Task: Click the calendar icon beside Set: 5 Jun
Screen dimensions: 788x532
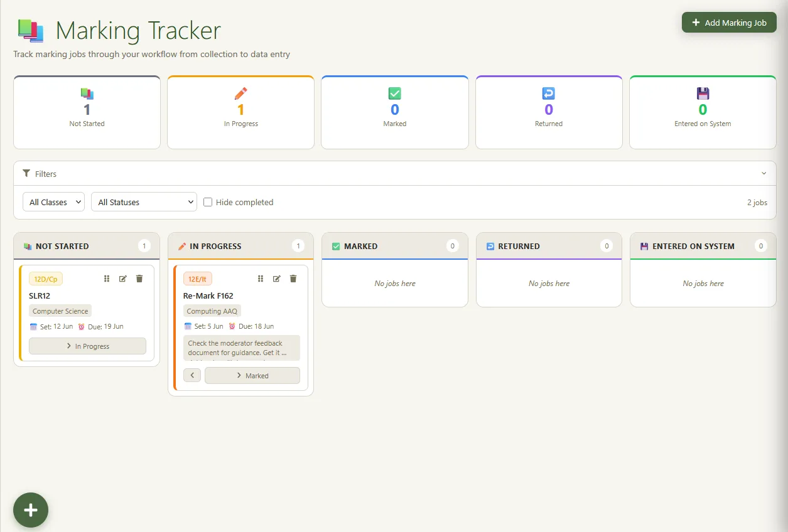Action: pyautogui.click(x=188, y=326)
